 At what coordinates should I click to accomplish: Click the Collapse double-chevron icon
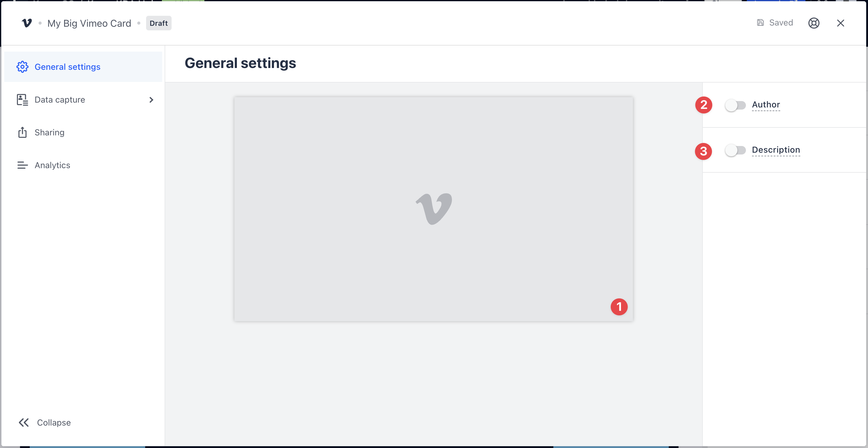[x=24, y=423]
